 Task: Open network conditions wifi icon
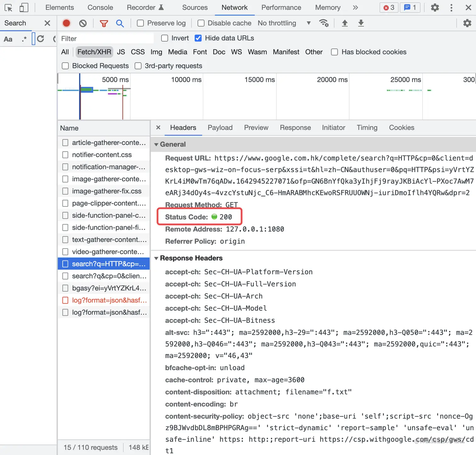(x=324, y=23)
